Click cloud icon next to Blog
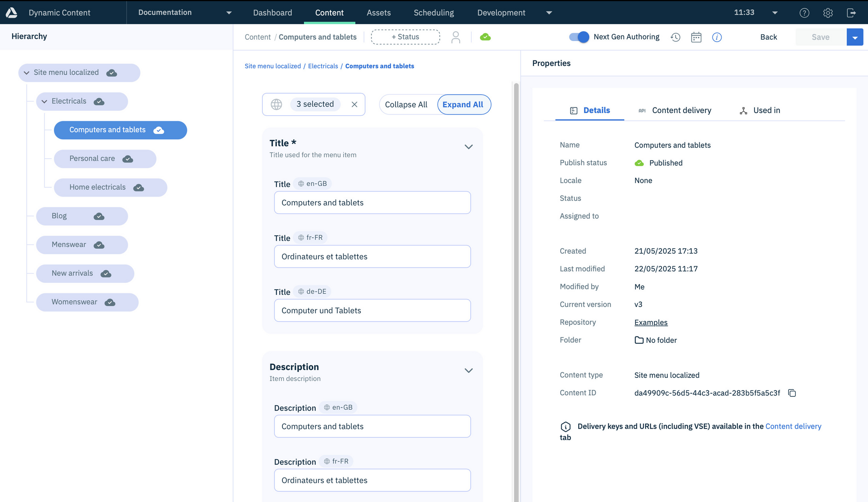Screen dimensions: 868x502 [99, 216]
